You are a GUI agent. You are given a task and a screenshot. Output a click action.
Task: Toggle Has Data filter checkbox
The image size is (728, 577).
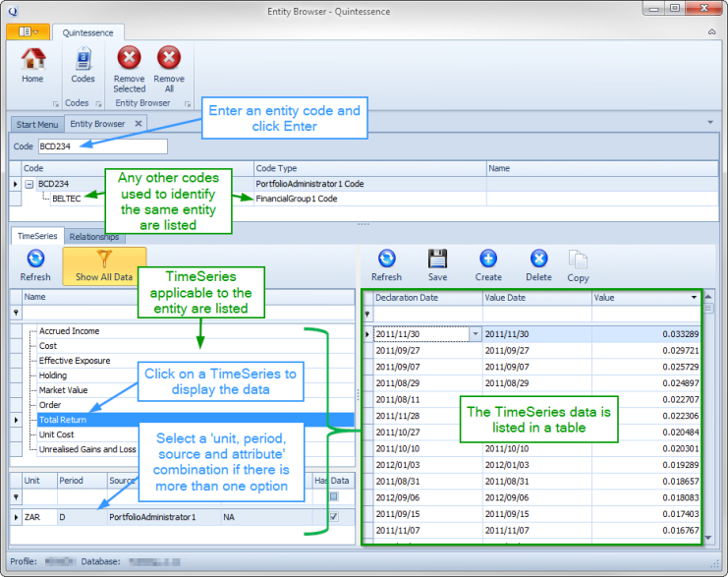(333, 497)
